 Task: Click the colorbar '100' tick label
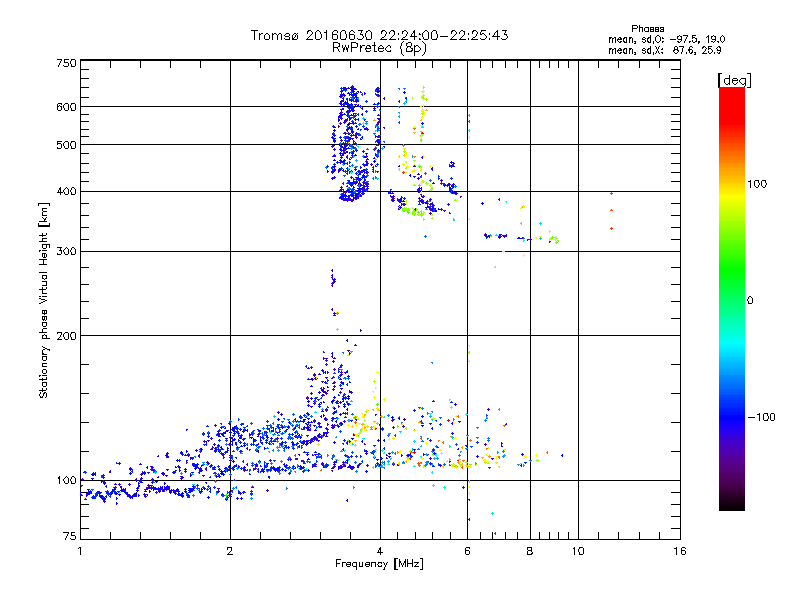757,184
